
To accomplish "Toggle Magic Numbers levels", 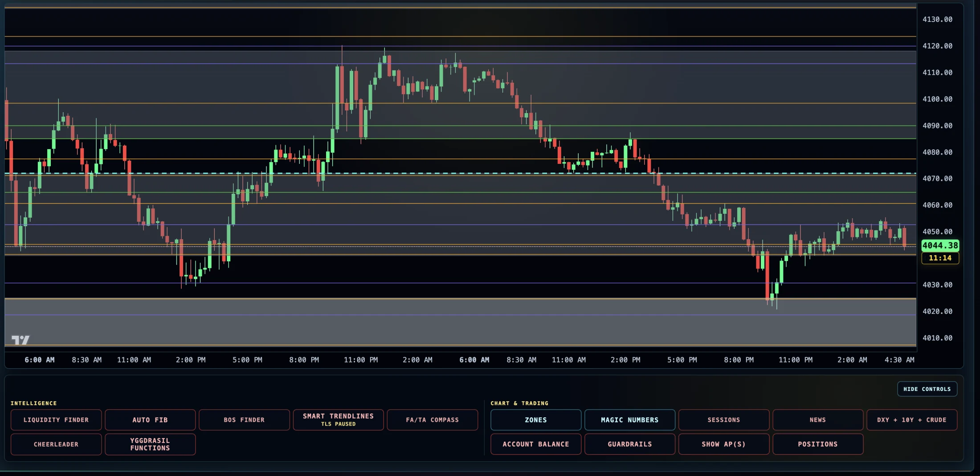I will [630, 420].
